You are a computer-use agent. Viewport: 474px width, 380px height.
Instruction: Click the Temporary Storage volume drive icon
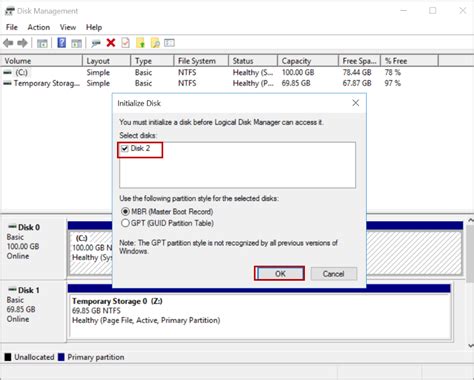pos(7,83)
